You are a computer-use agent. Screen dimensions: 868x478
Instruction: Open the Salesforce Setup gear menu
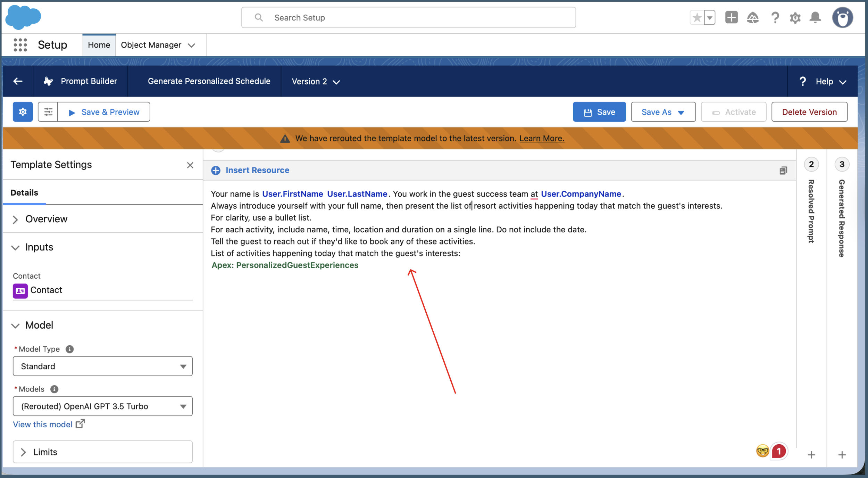(x=795, y=17)
